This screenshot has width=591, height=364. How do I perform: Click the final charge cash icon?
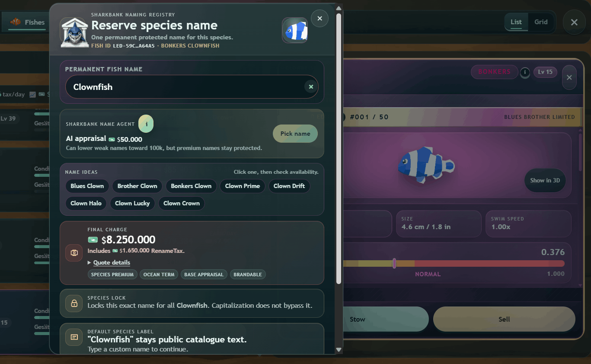(74, 252)
